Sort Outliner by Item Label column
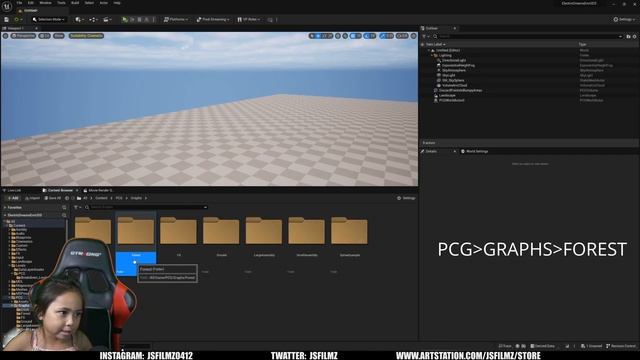This screenshot has width=640, height=360. point(435,44)
